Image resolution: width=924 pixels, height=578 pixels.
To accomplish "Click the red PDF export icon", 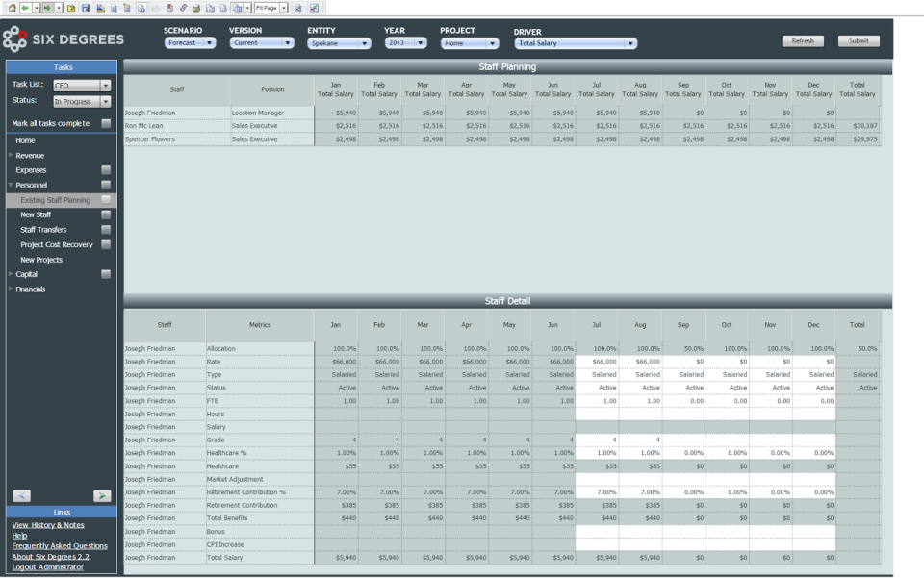I will click(169, 9).
